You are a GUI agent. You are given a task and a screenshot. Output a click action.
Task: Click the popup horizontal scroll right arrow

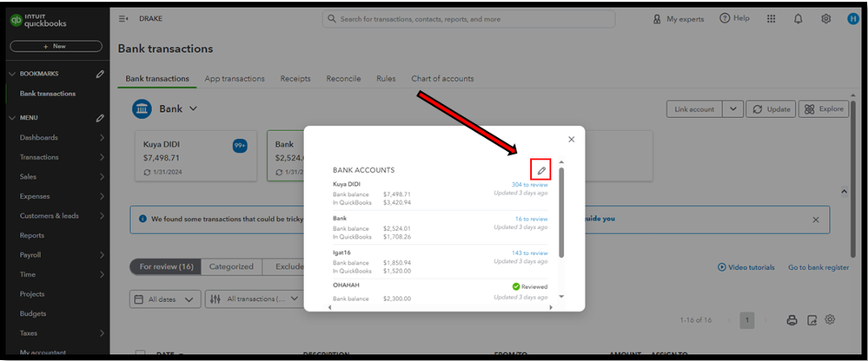(x=551, y=307)
